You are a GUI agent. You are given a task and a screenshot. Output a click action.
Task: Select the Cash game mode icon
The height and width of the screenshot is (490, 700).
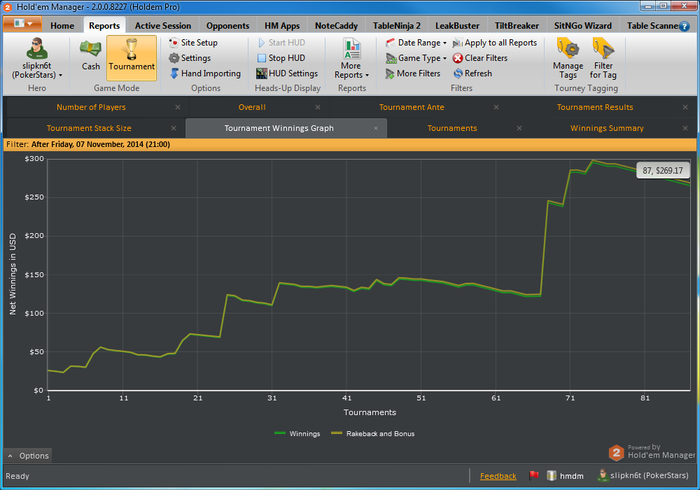91,48
